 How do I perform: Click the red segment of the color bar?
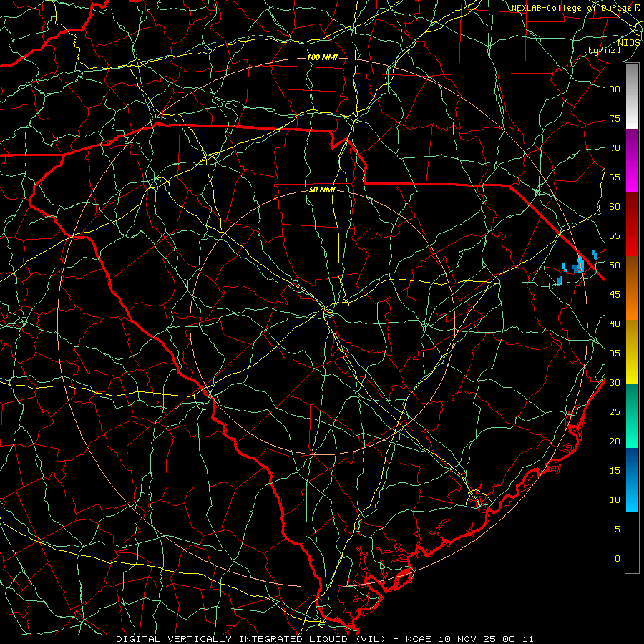coord(632,225)
